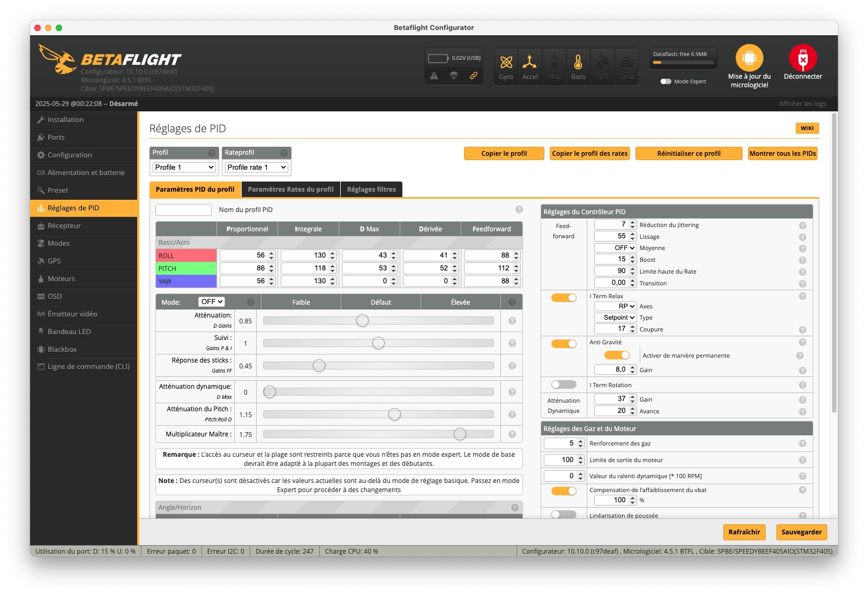
Task: Click the Multiplicateur Maître slider
Action: tap(378, 434)
